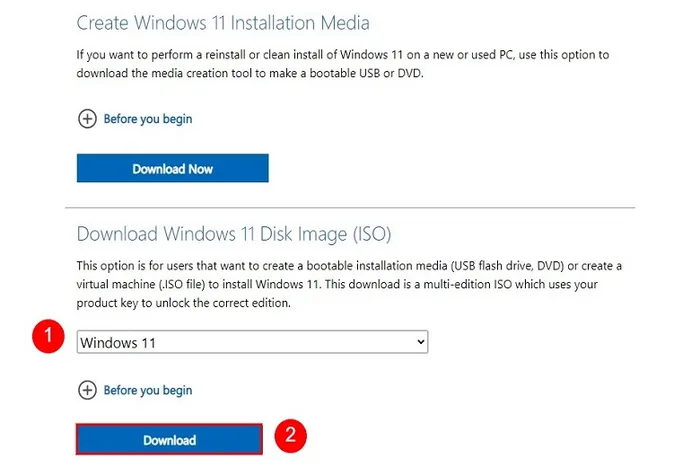Viewport: 700px width, 467px height.
Task: Click the 'Create Windows 11 Installation Media' heading
Action: (x=223, y=23)
